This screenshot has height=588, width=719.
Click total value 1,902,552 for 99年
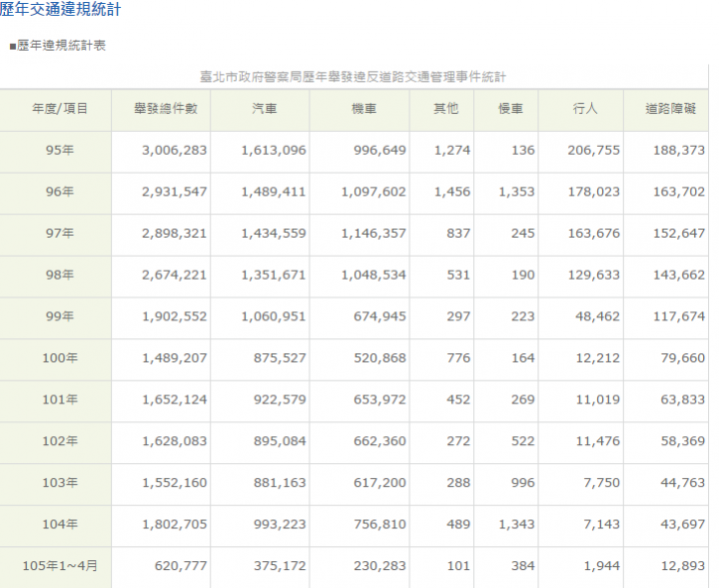click(174, 316)
